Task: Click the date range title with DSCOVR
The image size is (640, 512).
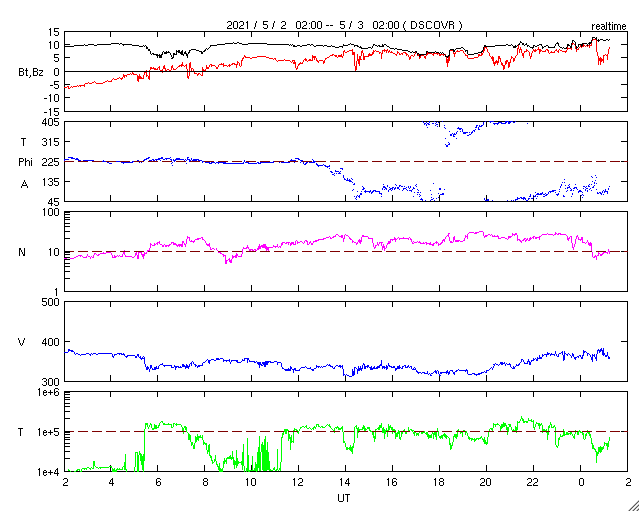Action: point(344,25)
